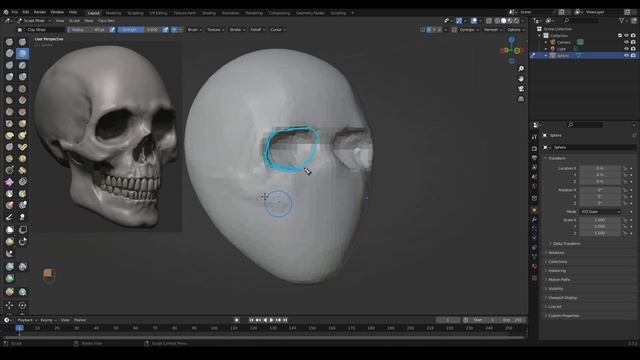Switch perspective/orthographic grid icon
The height and width of the screenshot is (360, 640).
click(521, 99)
